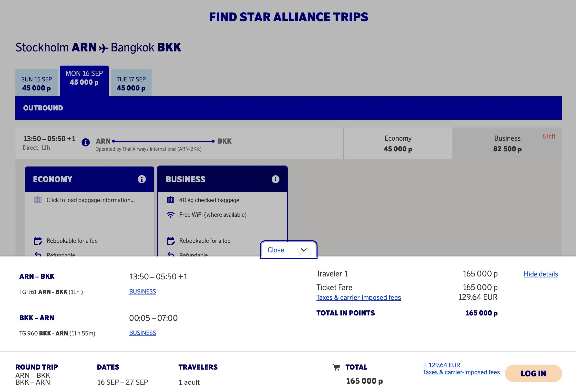Open Taxes & carrier-imposed fees under Ticket Fare
576x392 pixels.
[x=359, y=297]
